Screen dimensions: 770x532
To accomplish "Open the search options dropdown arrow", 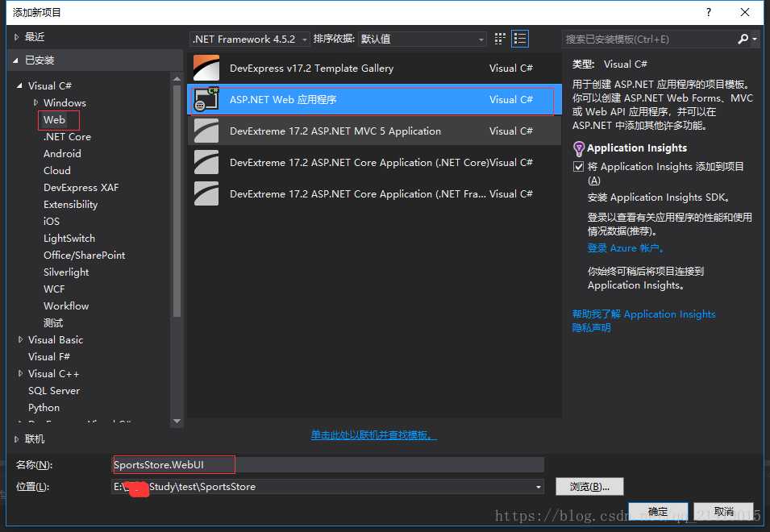I will point(755,39).
